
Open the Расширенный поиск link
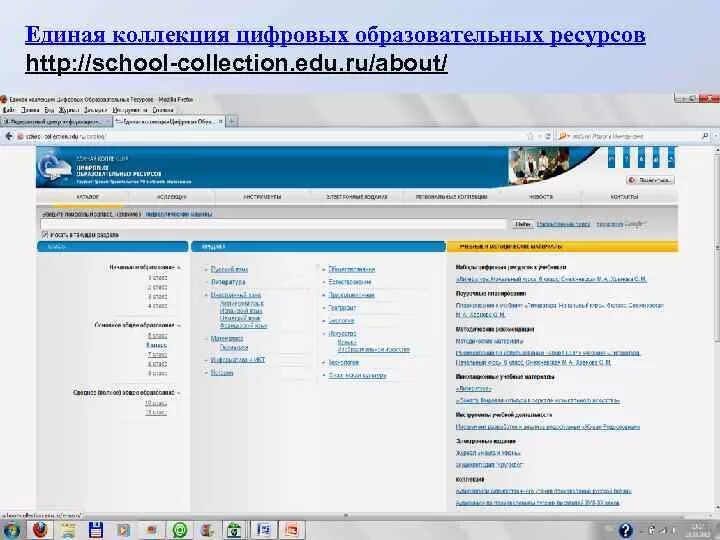(x=563, y=224)
